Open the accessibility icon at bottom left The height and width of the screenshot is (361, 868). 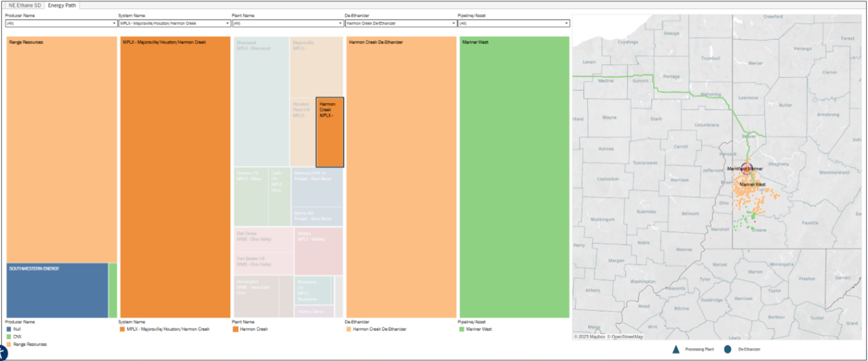(2, 354)
